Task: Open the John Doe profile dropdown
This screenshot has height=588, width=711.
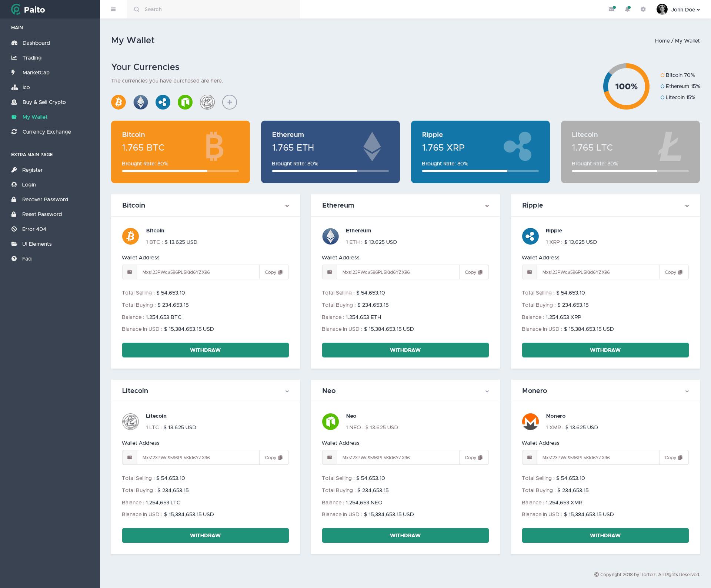Action: coord(684,10)
